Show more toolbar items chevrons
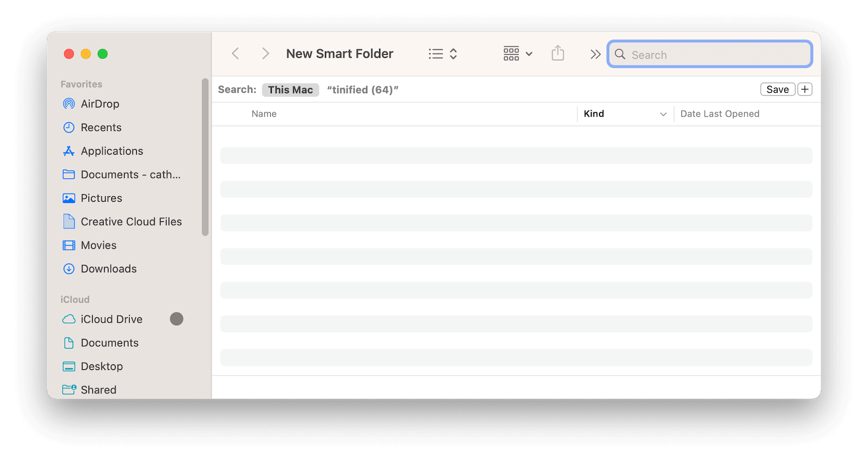868x461 pixels. (x=595, y=54)
